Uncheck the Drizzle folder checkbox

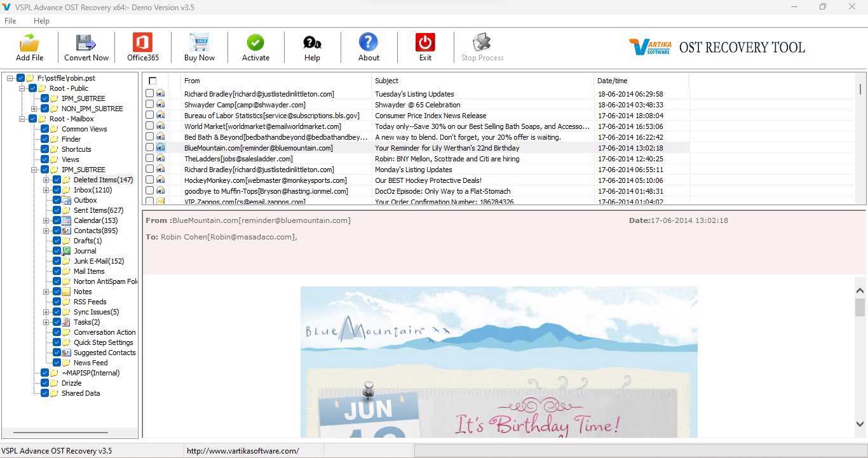point(44,383)
